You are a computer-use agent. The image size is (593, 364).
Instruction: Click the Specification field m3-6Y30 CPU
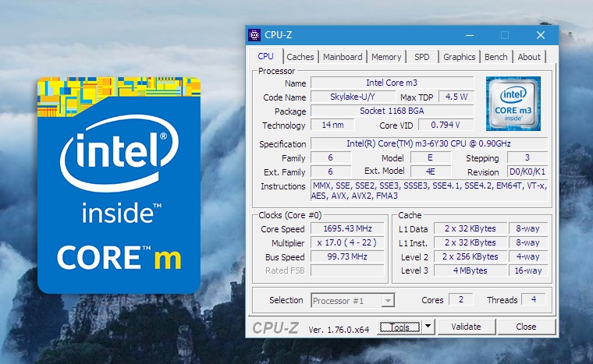click(429, 143)
